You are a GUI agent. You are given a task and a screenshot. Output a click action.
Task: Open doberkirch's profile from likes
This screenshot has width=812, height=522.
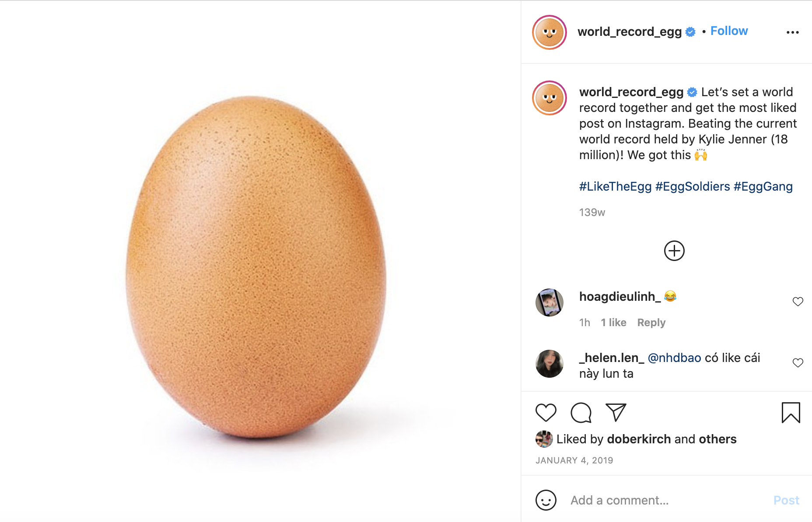[639, 439]
